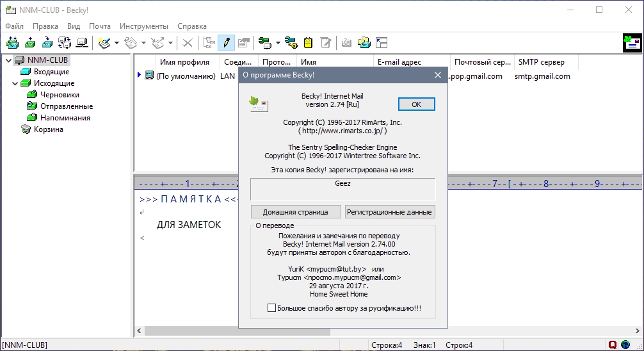Open the Правка menu
The width and height of the screenshot is (644, 351).
pos(45,26)
